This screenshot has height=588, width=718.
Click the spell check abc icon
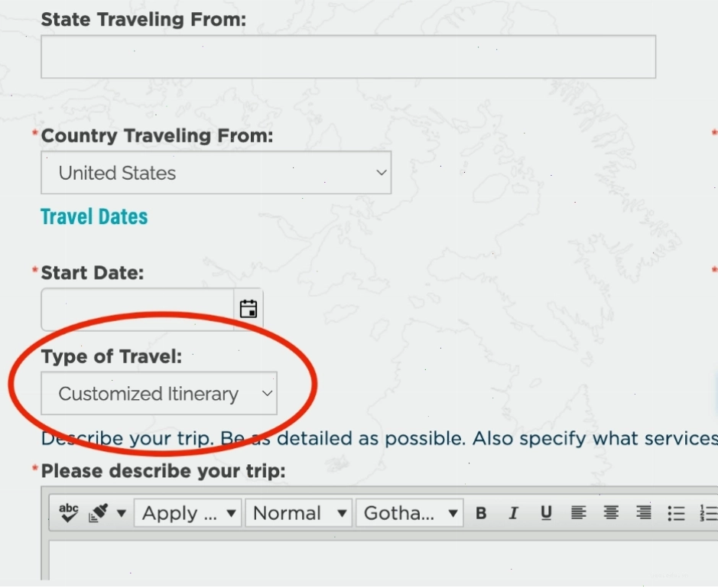[x=69, y=513]
